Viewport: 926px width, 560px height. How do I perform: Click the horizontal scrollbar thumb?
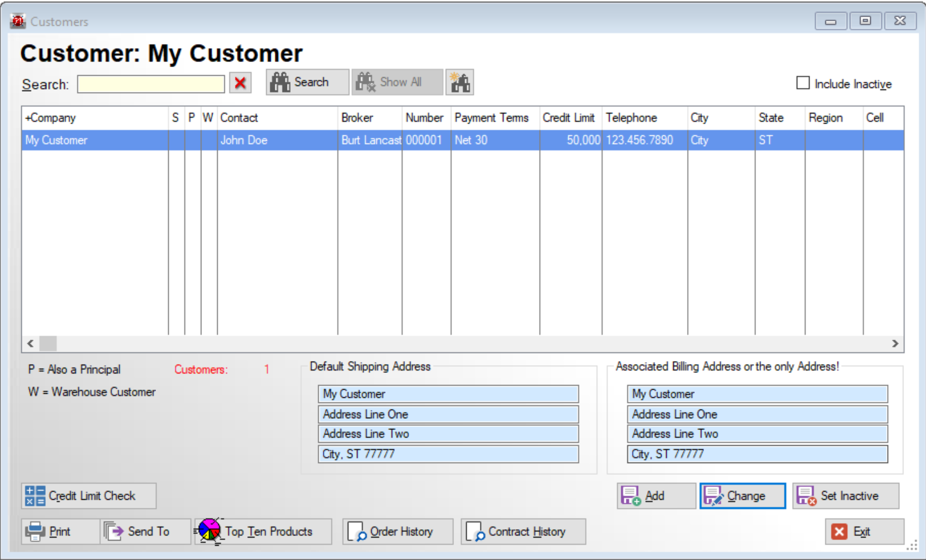click(x=48, y=343)
